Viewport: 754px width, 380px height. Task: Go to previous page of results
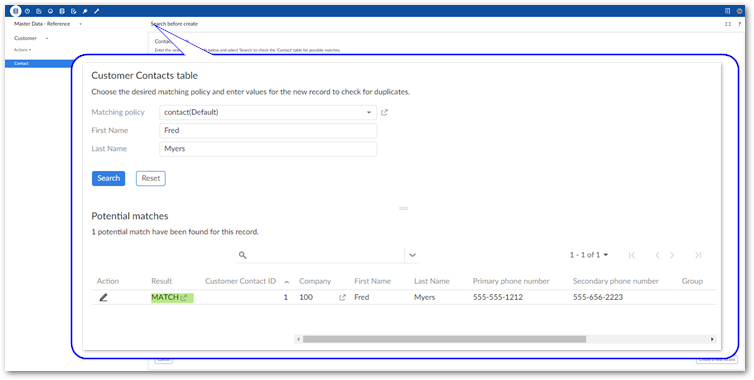click(x=657, y=255)
